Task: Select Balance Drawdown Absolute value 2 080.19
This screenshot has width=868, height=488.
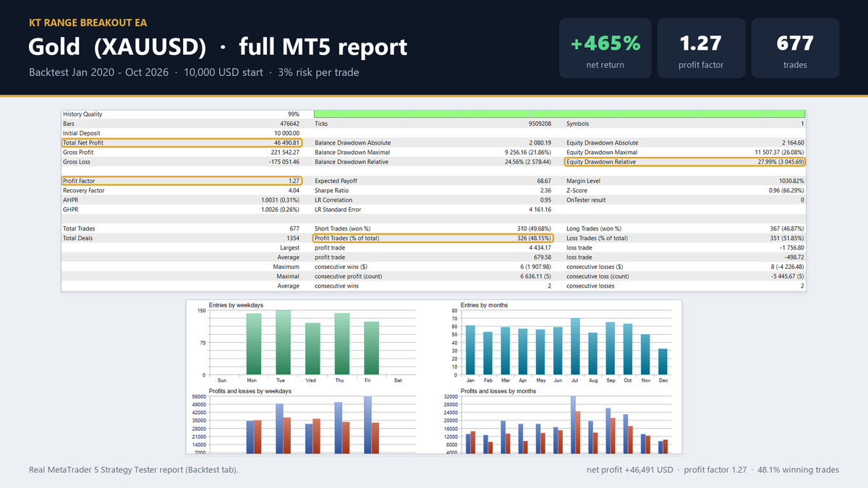Action: pyautogui.click(x=540, y=143)
